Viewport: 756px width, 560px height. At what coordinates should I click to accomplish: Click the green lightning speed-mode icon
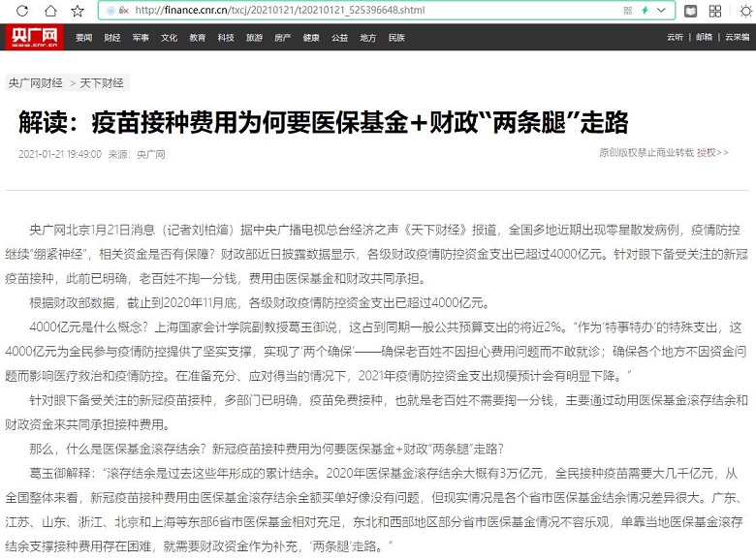(x=644, y=11)
